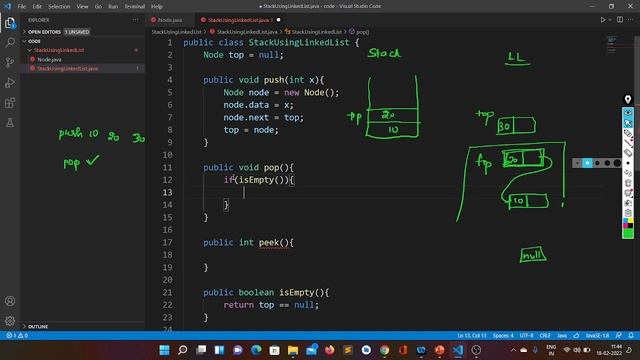Screen dimensions: 640x360
Task: Click the dot size selector in the pen toolbar
Action: click(x=628, y=163)
